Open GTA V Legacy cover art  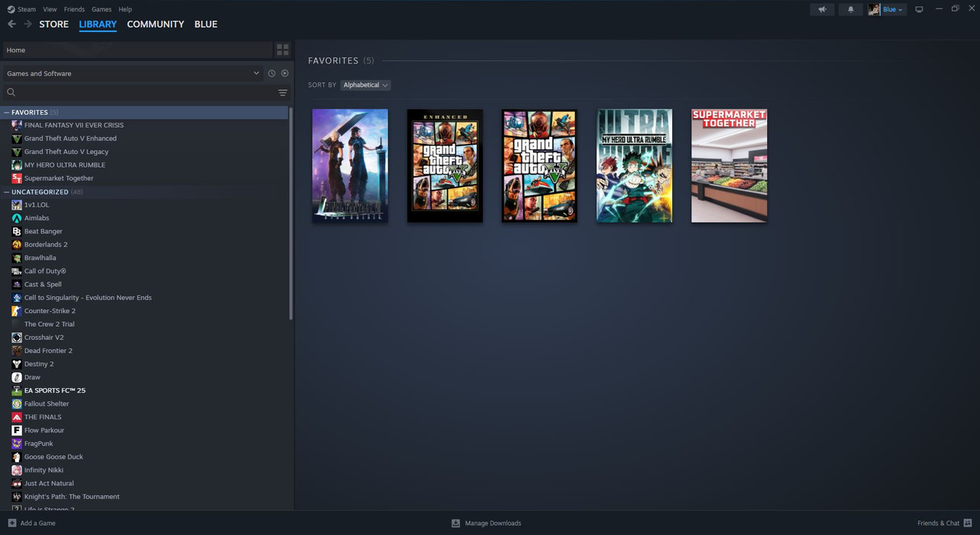point(540,166)
